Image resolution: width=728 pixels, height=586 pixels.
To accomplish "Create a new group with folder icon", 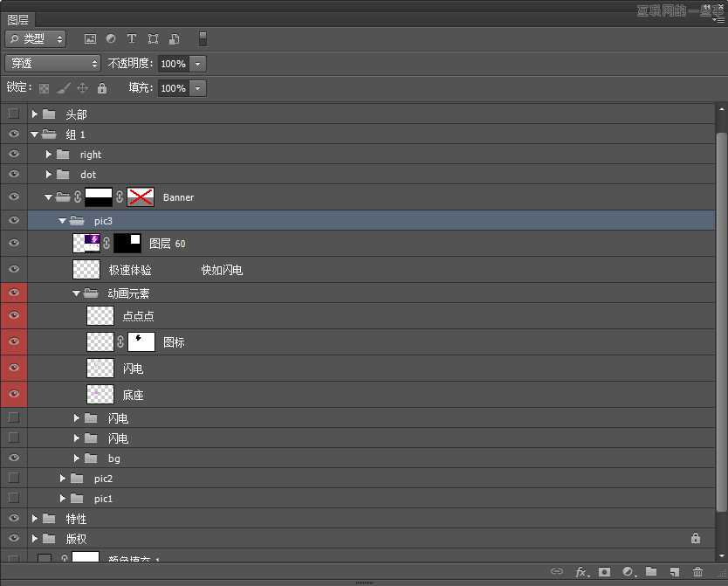I will click(651, 572).
